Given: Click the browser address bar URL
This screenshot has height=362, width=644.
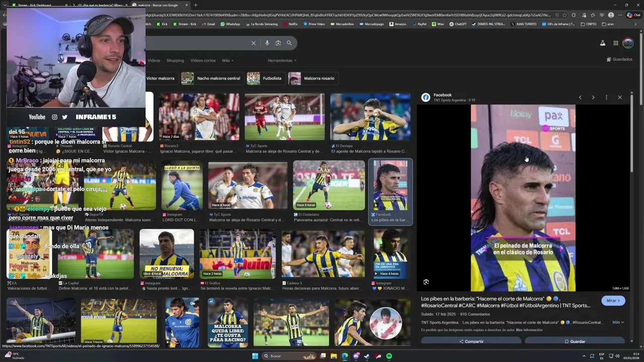Looking at the screenshot, I should tap(347, 15).
